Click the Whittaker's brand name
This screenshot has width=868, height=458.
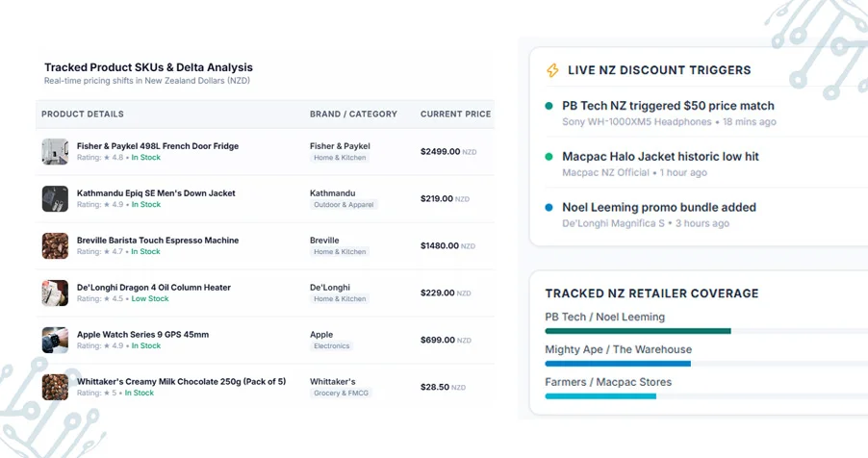(333, 382)
